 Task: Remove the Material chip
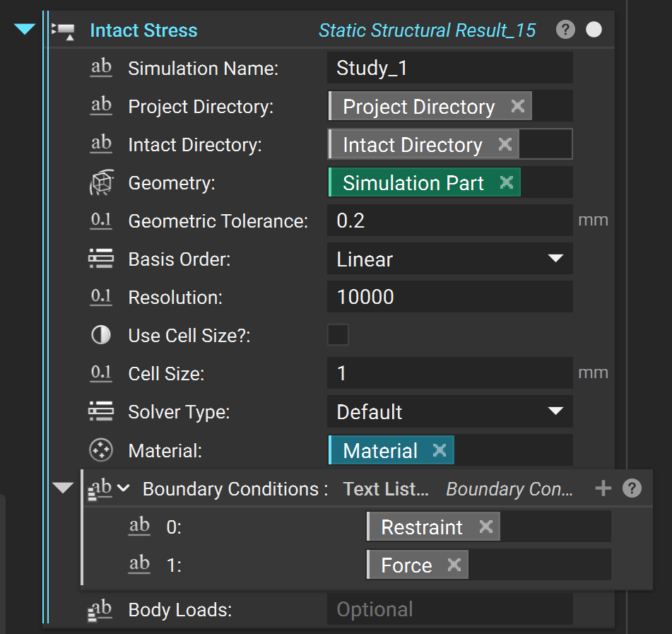pos(440,450)
